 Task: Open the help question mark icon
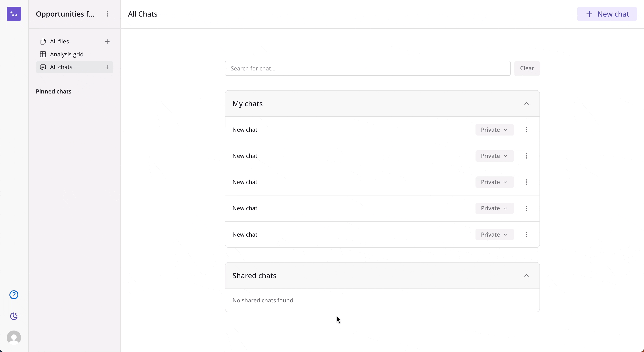14,295
